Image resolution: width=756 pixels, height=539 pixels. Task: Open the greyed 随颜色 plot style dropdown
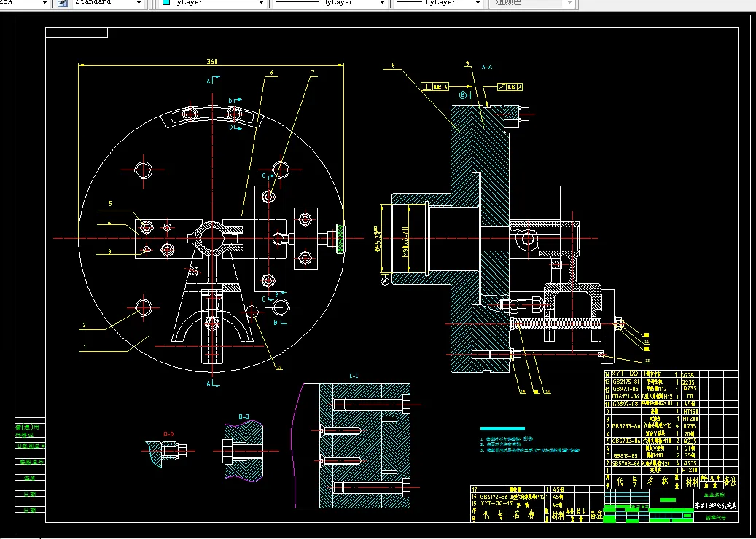pyautogui.click(x=569, y=3)
